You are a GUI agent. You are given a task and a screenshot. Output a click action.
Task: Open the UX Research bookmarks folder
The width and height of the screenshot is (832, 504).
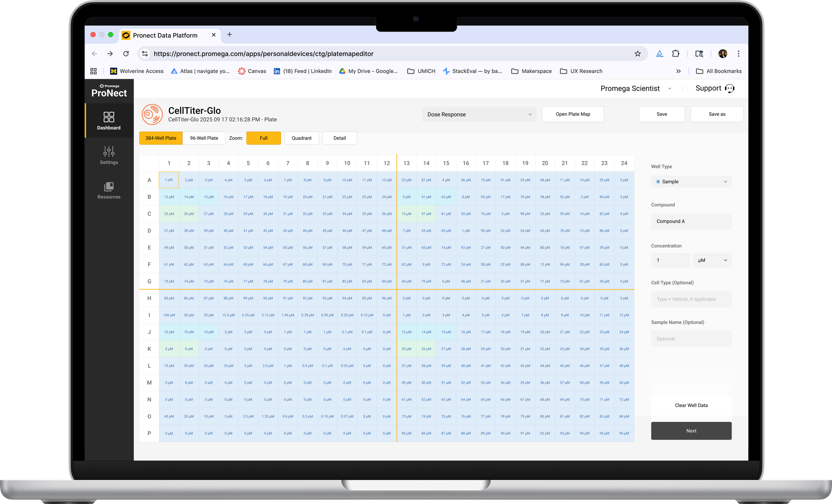click(x=581, y=71)
